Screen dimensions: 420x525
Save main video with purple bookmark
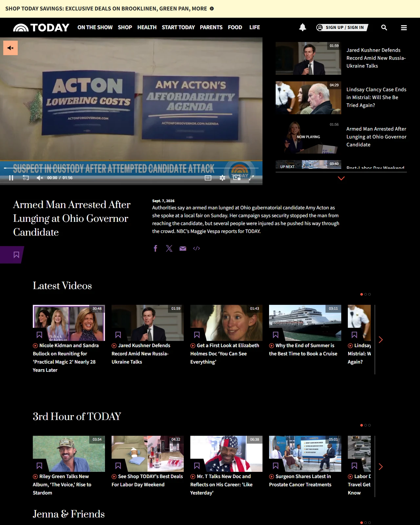point(16,255)
